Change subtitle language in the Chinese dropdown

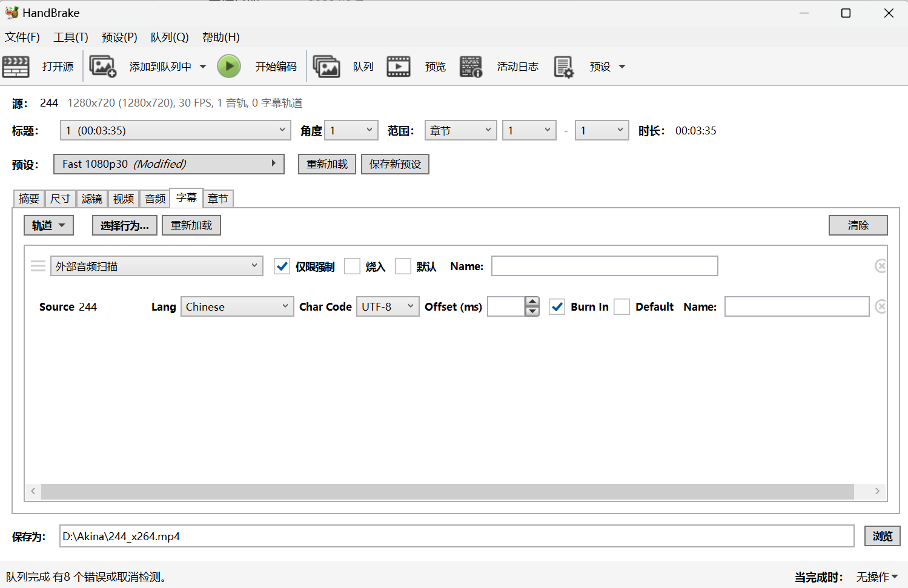[x=237, y=306]
